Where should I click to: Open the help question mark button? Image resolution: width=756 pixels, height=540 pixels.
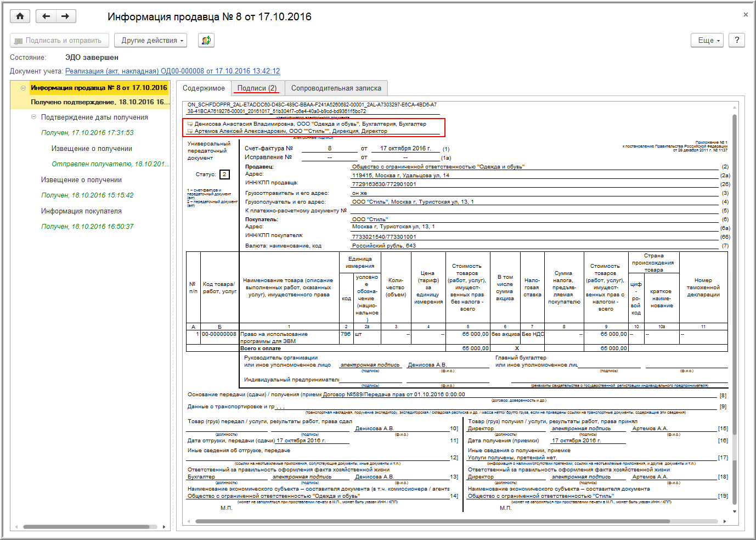[x=737, y=40]
